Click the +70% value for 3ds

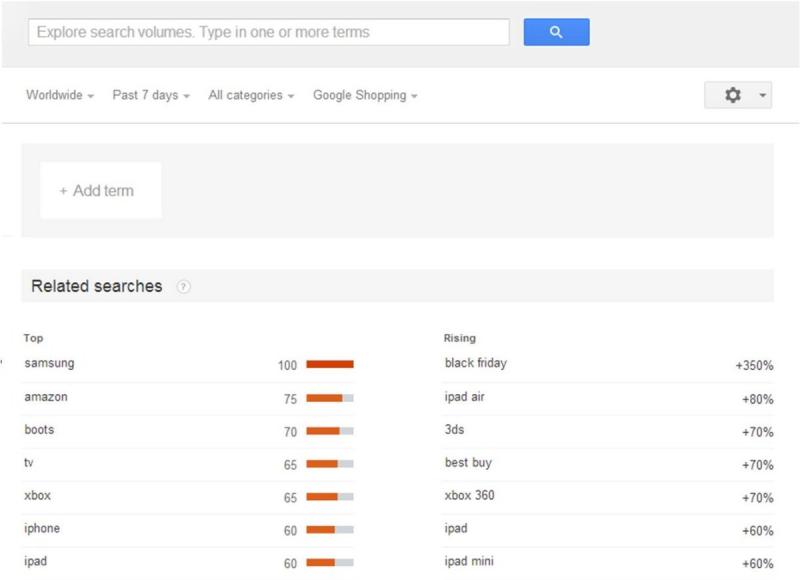[x=758, y=432]
